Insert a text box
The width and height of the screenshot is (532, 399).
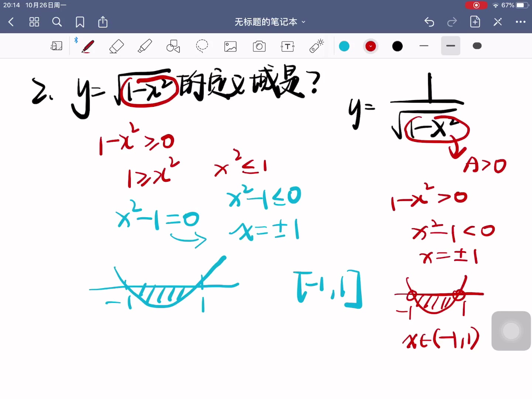pos(287,46)
